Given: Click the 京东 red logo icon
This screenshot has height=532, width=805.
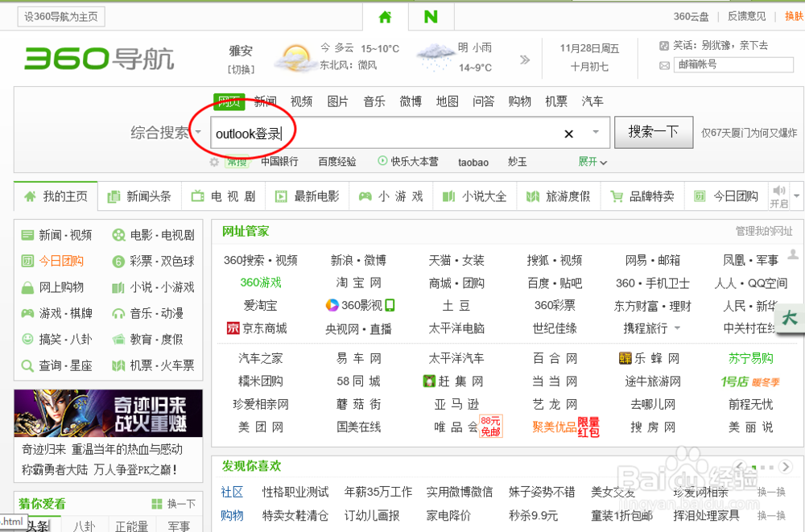Looking at the screenshot, I should point(233,328).
